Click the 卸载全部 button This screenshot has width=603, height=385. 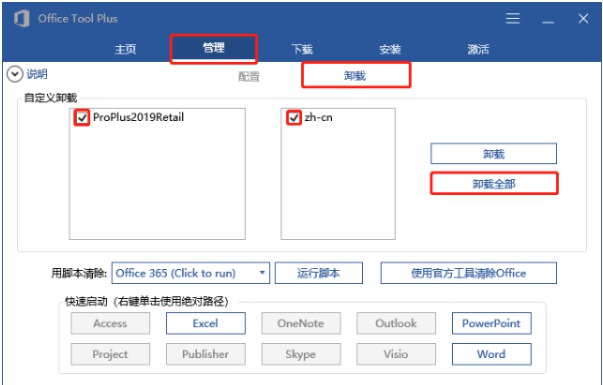pos(494,183)
